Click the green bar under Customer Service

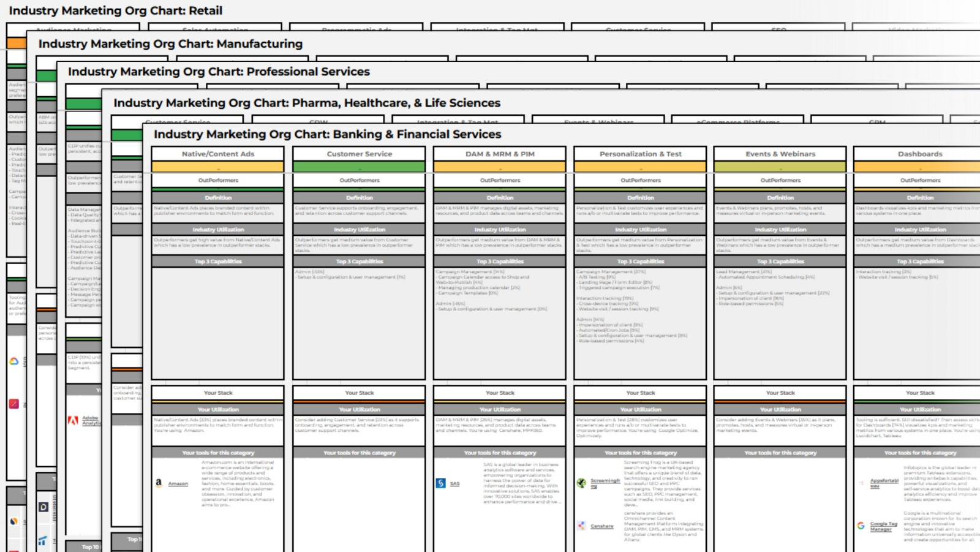[x=359, y=167]
